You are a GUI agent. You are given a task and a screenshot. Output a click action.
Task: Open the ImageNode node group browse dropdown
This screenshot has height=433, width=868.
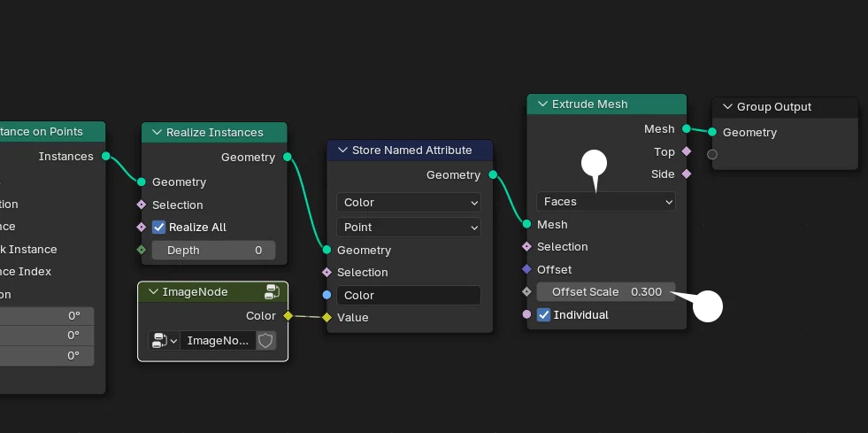pyautogui.click(x=164, y=341)
